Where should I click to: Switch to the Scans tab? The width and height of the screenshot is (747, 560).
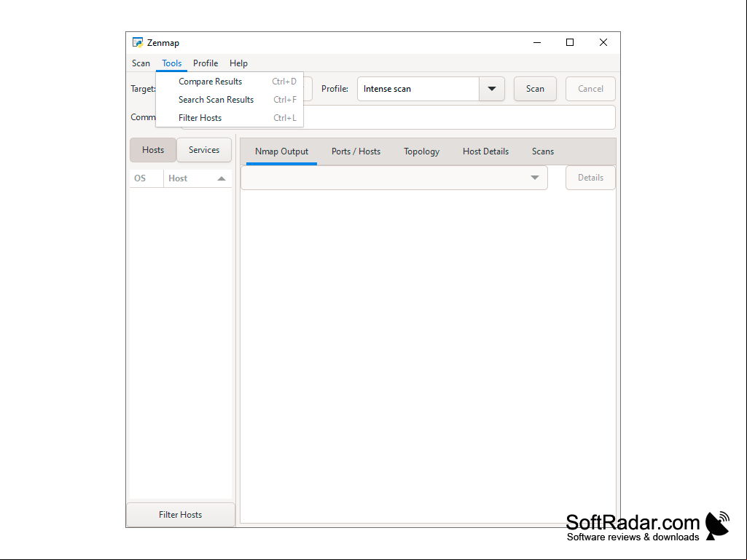(x=543, y=151)
